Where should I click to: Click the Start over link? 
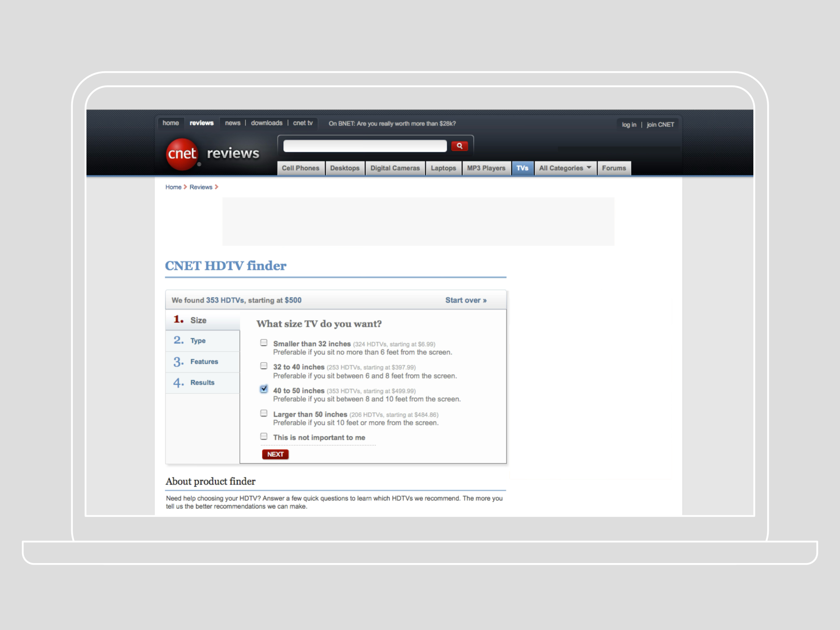click(x=466, y=300)
